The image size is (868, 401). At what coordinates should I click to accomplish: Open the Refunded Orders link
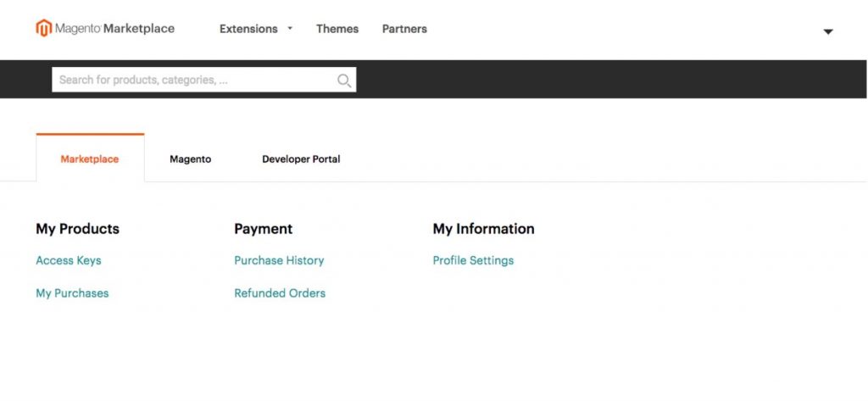pyautogui.click(x=280, y=293)
